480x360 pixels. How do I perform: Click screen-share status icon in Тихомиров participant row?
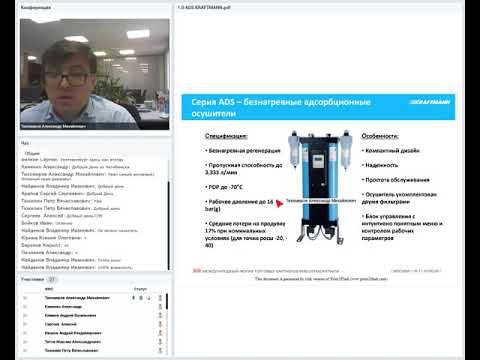coord(148,298)
